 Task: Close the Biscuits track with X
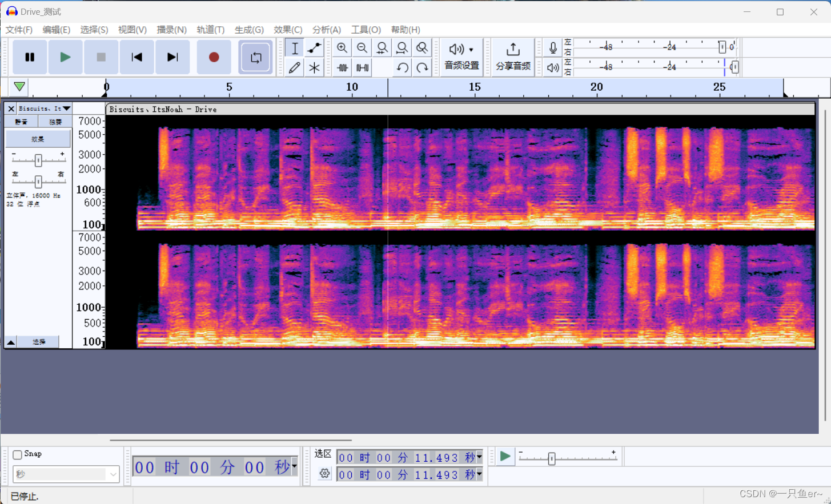point(11,108)
